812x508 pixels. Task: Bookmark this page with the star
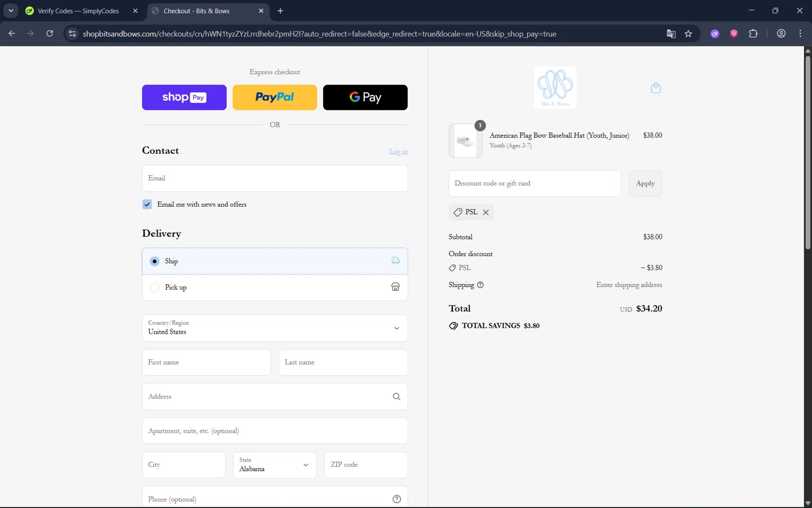point(688,34)
